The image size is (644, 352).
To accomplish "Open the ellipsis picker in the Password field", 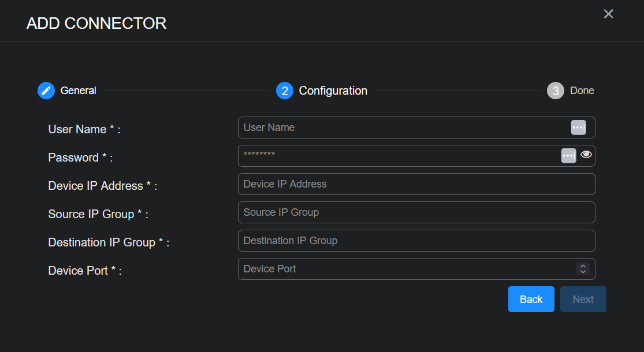I will pyautogui.click(x=568, y=155).
